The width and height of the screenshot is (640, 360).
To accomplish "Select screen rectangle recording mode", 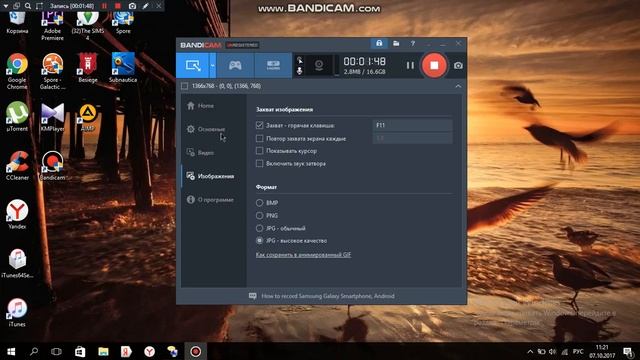I will 193,65.
